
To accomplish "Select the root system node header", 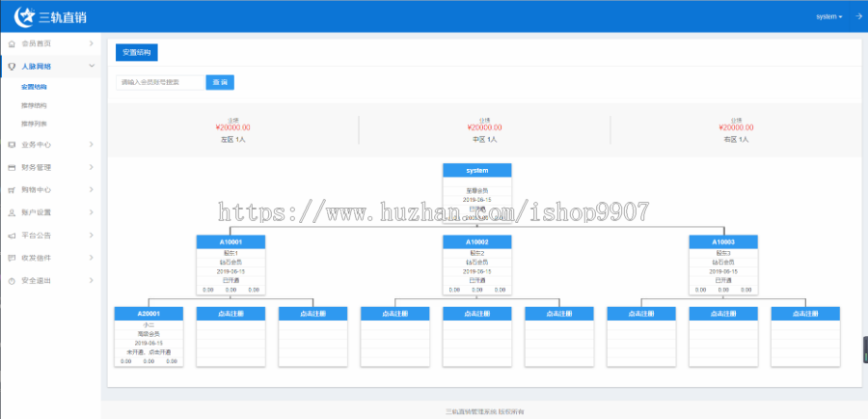I will pos(477,170).
